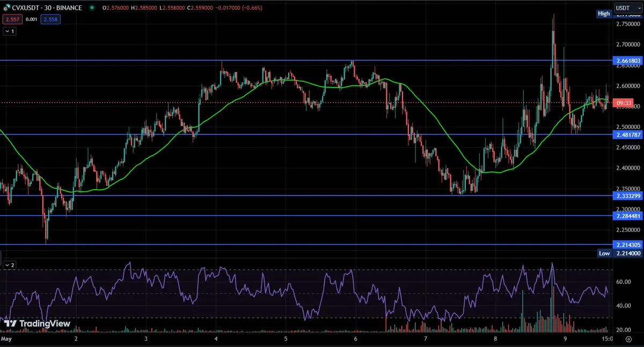Select the 2.661803 price line label
The image size is (644, 347).
click(627, 61)
